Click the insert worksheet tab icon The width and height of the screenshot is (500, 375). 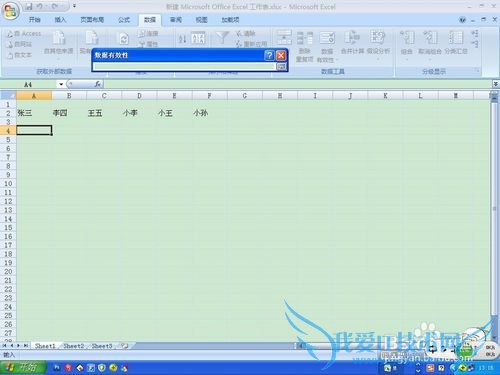coord(125,346)
